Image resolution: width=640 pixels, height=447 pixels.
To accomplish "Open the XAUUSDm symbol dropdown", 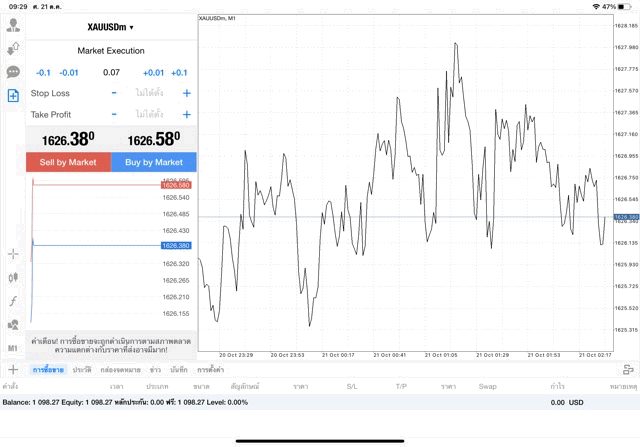I will [x=111, y=27].
